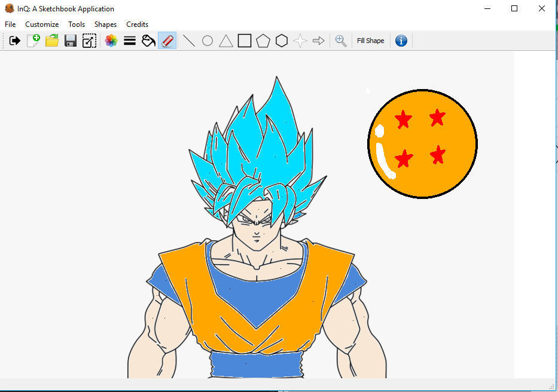The width and height of the screenshot is (558, 392).
Task: Select the square shape tool
Action: (245, 41)
